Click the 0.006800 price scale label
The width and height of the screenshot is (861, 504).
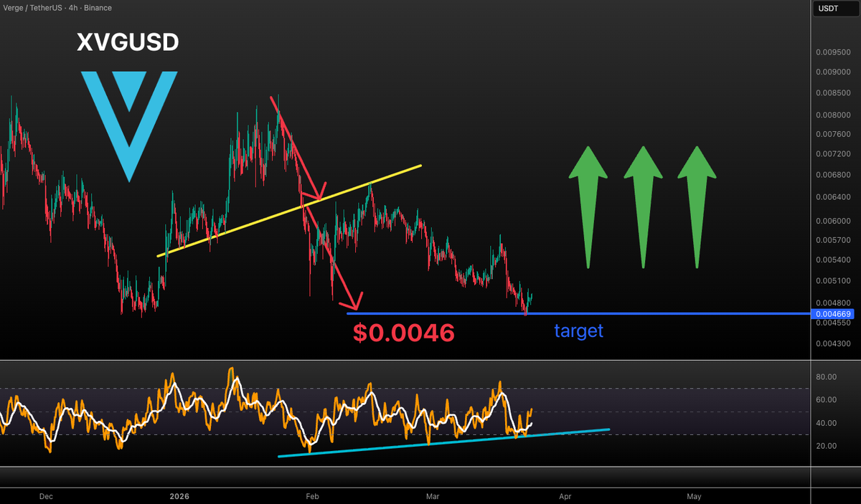(834, 175)
